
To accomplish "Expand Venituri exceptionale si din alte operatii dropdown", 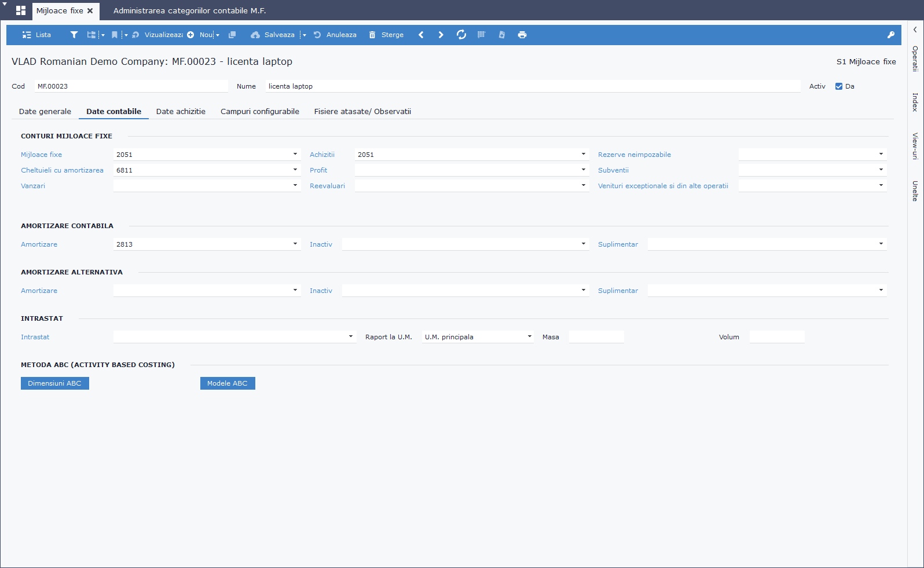I will click(x=881, y=185).
